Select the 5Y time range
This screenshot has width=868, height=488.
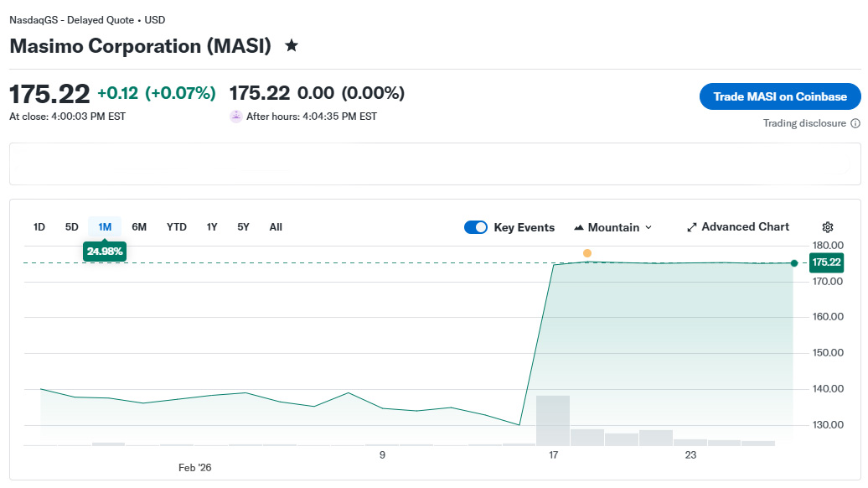tap(243, 227)
